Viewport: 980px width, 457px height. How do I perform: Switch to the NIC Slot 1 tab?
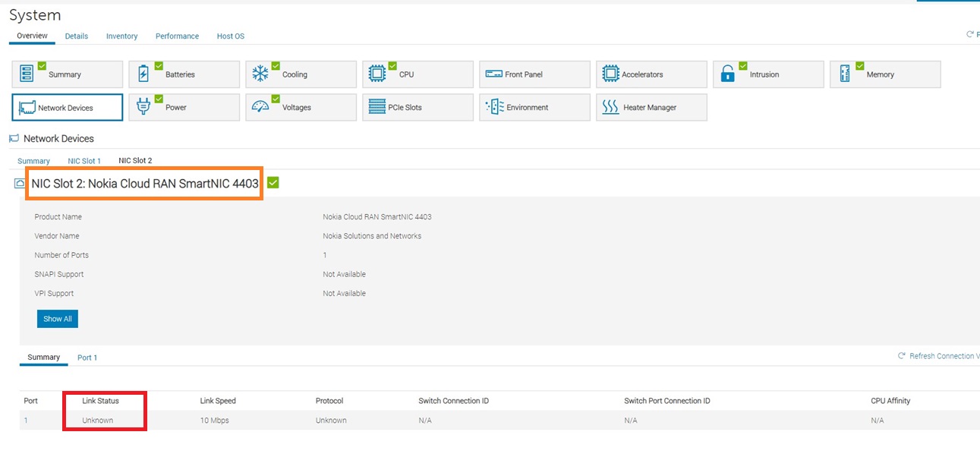[x=84, y=161]
